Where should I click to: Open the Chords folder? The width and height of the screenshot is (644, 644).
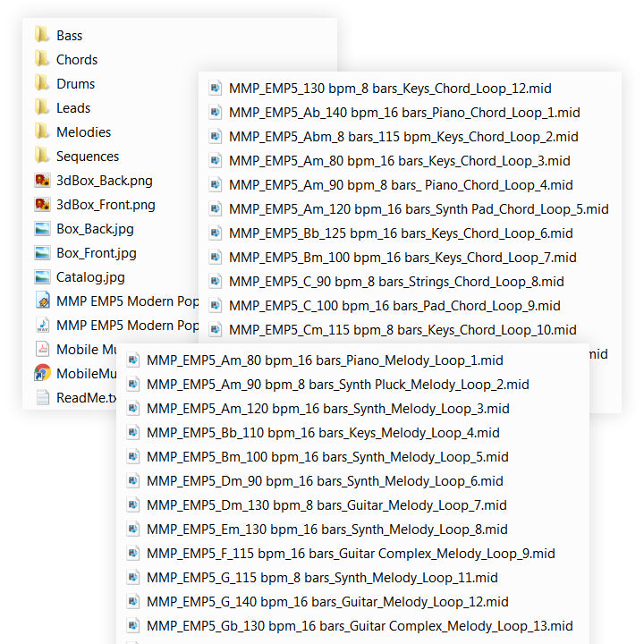(76, 60)
